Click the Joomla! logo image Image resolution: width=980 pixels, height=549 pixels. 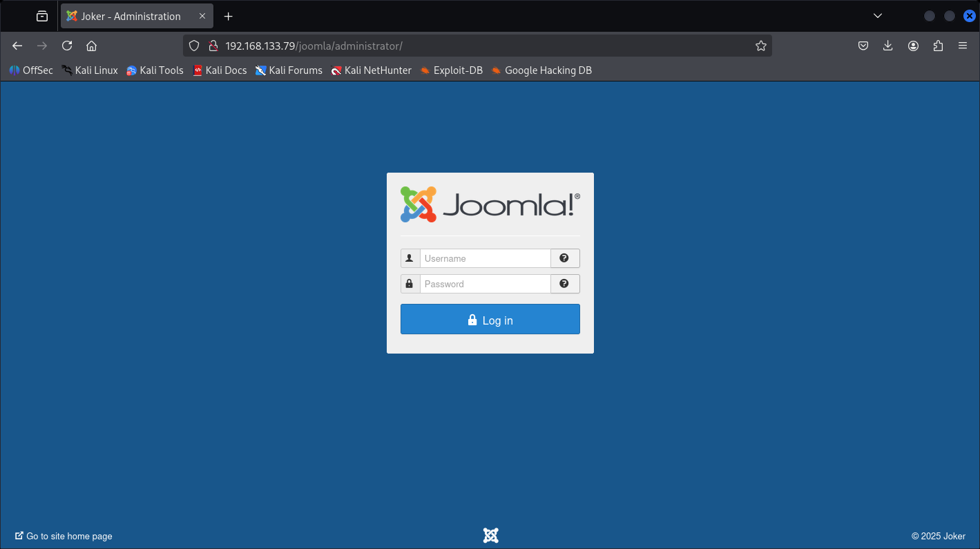[x=490, y=204]
